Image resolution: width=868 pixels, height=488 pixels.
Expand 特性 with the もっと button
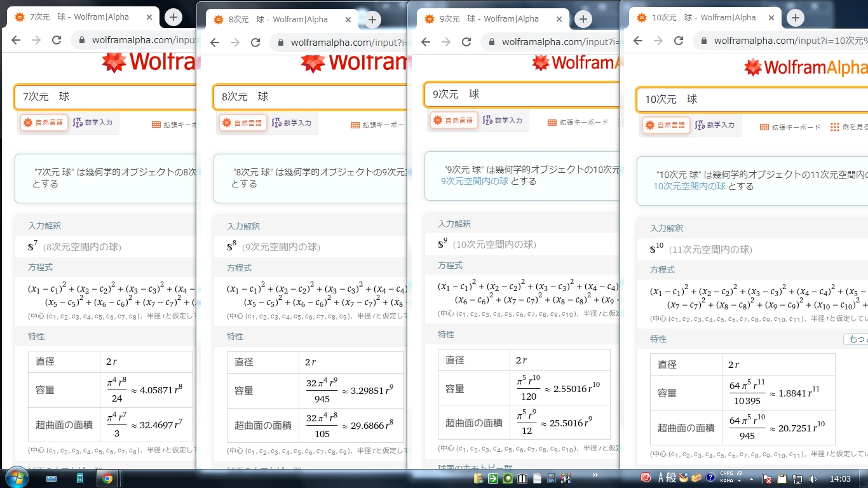click(855, 339)
